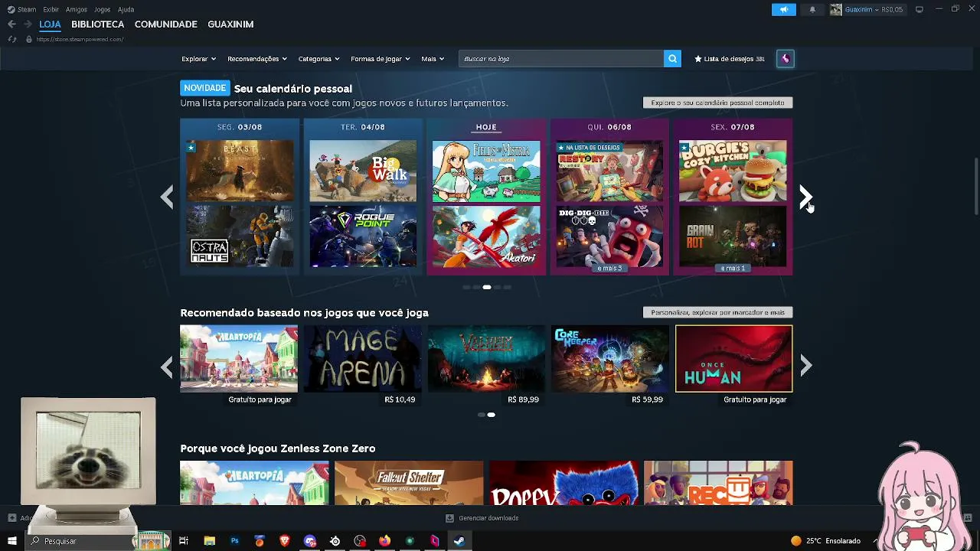Show previous days in personal calendar
This screenshot has width=980, height=551.
167,197
